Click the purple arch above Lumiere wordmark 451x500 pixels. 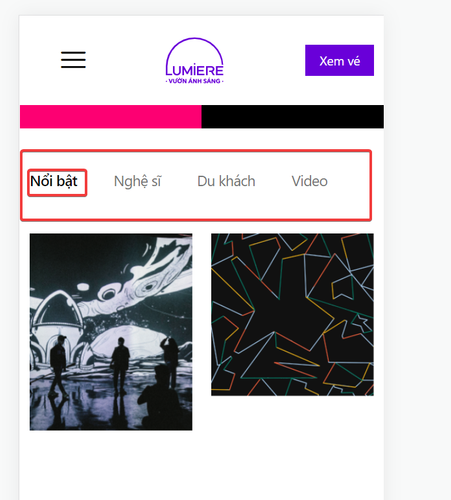(x=195, y=51)
